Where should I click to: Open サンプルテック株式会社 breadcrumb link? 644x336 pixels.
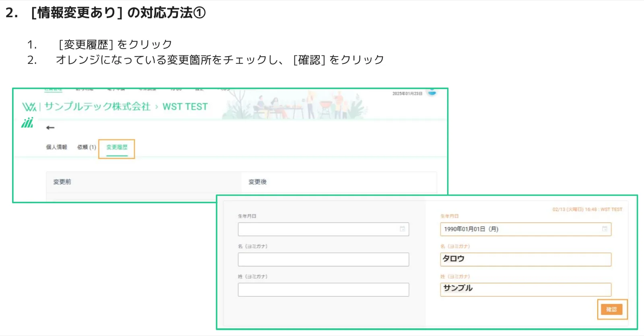(x=97, y=107)
